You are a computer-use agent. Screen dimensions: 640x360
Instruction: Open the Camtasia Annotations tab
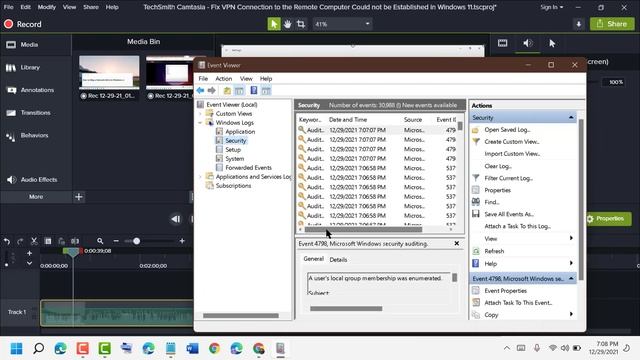tap(30, 90)
